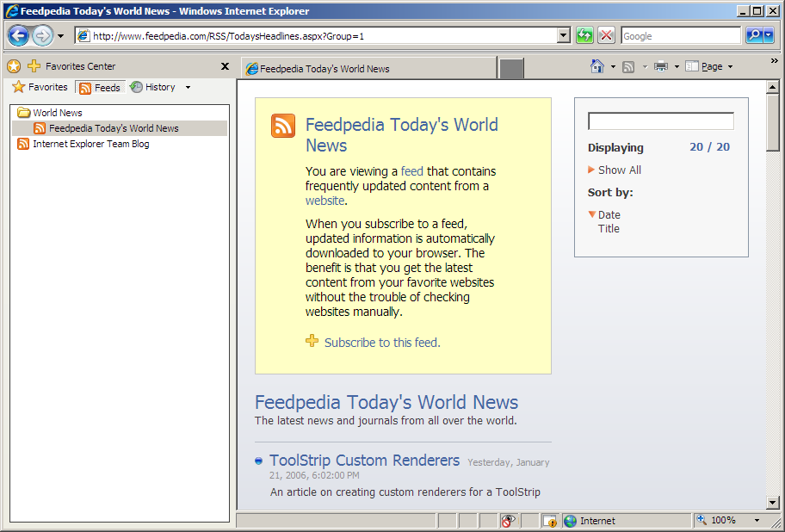
Task: Click the large orange RSS feed icon
Action: click(x=283, y=125)
